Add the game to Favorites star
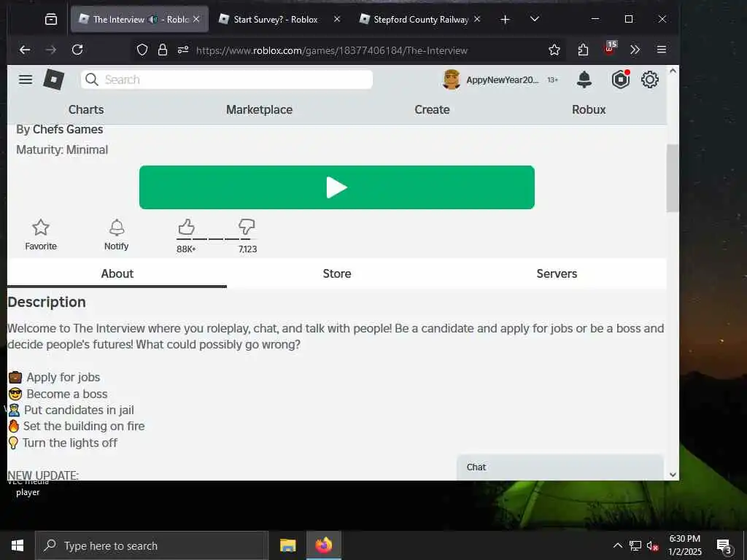The width and height of the screenshot is (747, 560). coord(41,235)
